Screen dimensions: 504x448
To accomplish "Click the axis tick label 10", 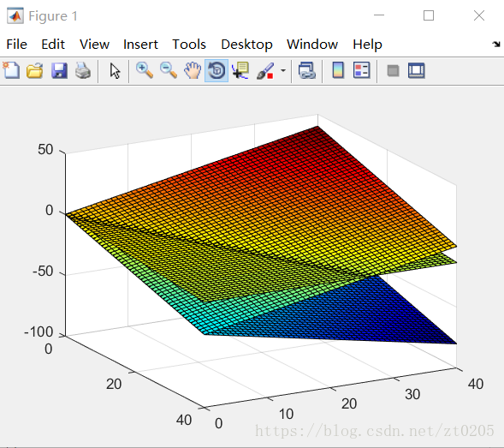I will [x=286, y=415].
